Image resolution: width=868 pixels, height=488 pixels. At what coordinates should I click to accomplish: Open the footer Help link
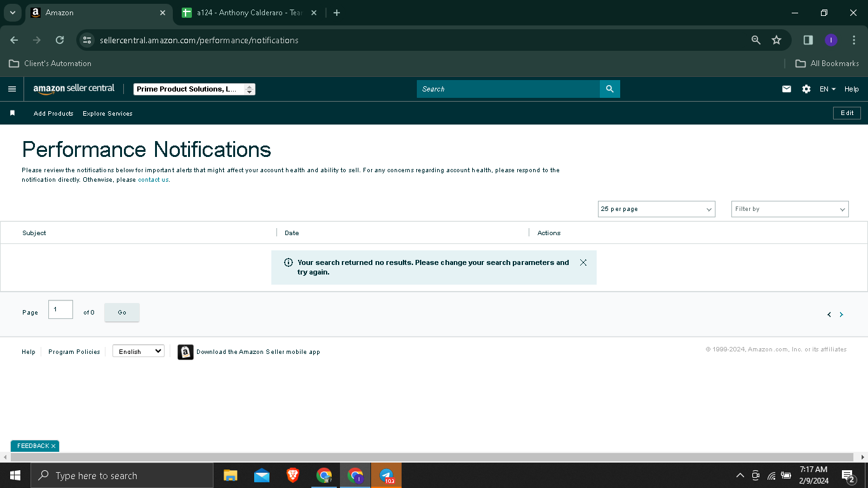tap(29, 352)
